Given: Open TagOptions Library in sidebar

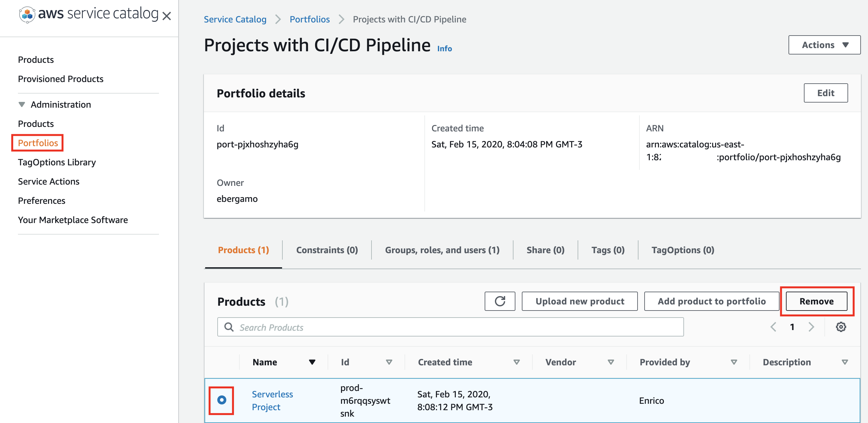Looking at the screenshot, I should pyautogui.click(x=57, y=162).
